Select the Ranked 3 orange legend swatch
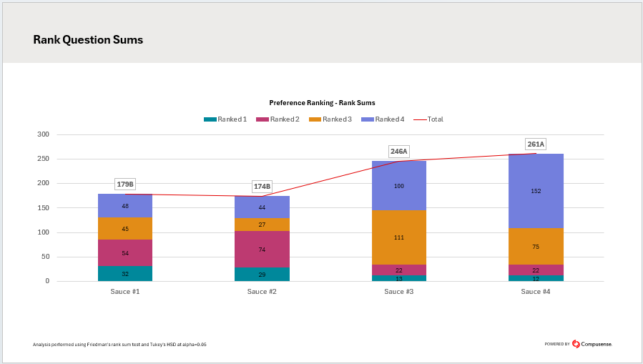The image size is (643, 364). pyautogui.click(x=315, y=119)
